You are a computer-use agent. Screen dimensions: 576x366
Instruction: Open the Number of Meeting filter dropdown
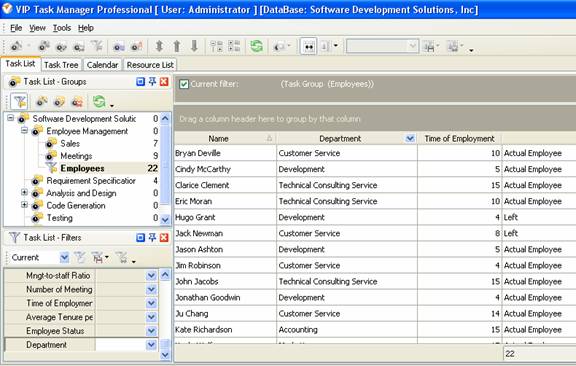tap(151, 290)
